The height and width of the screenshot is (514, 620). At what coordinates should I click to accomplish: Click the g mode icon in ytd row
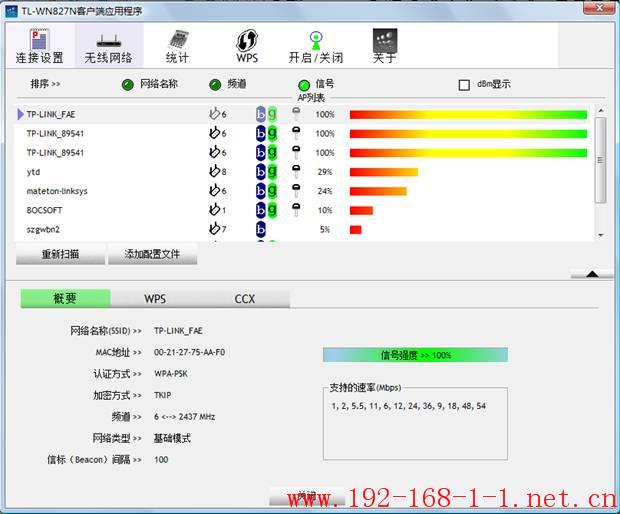(272, 171)
